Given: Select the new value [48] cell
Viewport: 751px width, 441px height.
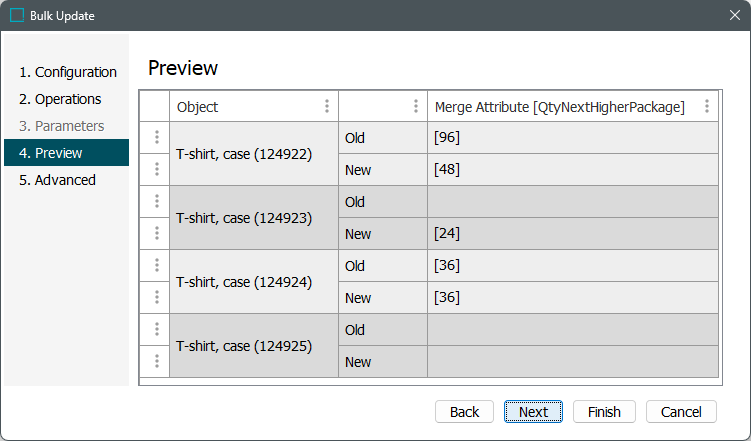Looking at the screenshot, I should coord(571,170).
